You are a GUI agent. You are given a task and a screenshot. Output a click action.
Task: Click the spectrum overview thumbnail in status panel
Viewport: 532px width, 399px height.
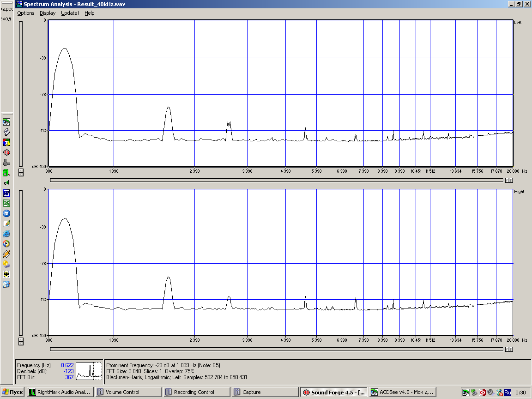tap(89, 371)
